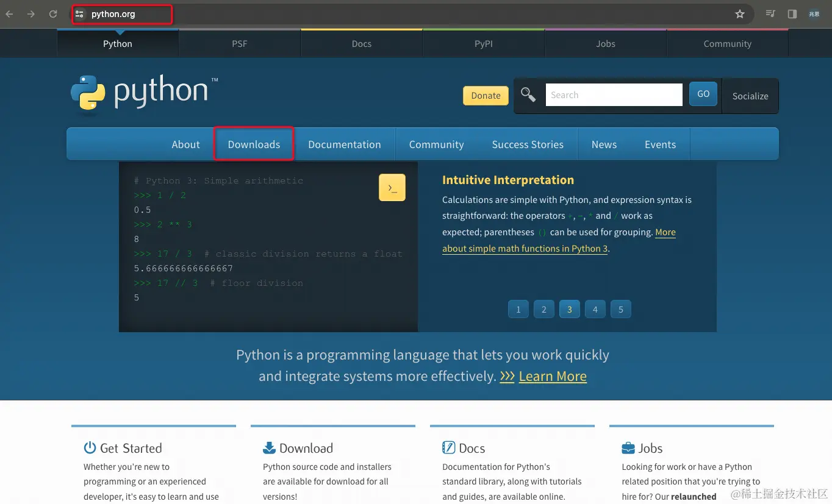
Task: Show slide 2 of the code carousel
Action: 544,309
